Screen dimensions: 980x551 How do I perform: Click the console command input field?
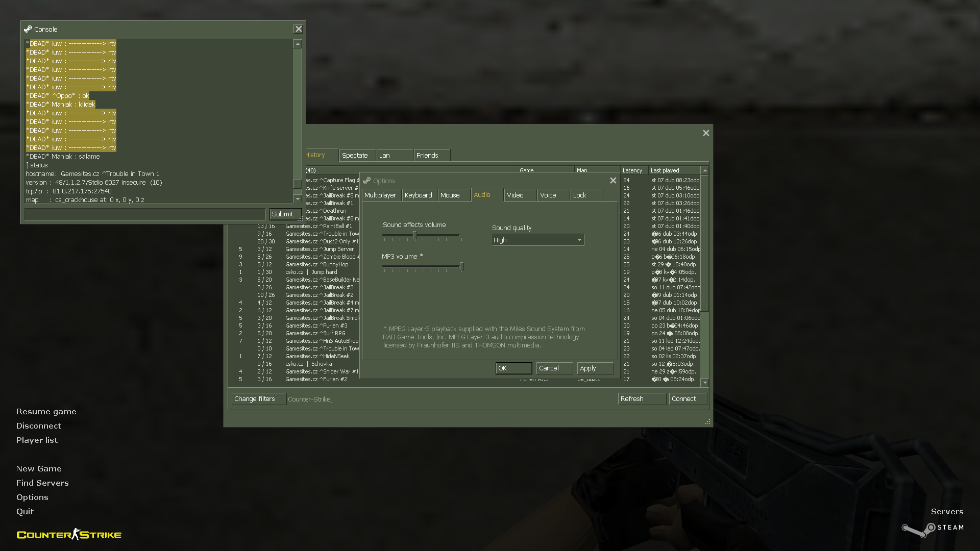click(145, 214)
